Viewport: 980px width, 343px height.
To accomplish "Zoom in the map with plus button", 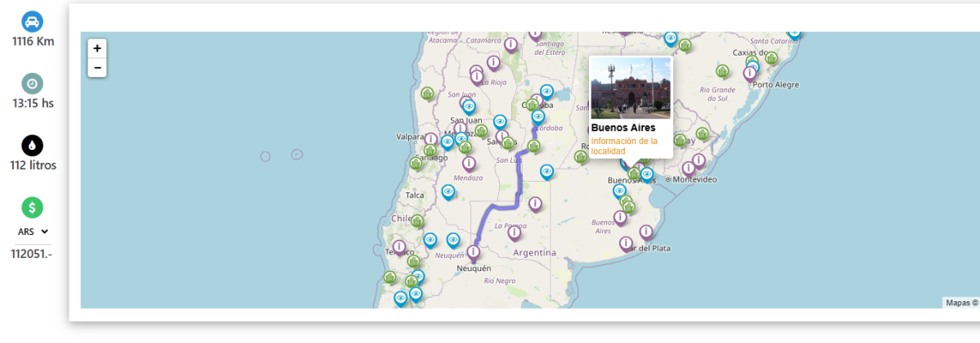I will tap(97, 48).
